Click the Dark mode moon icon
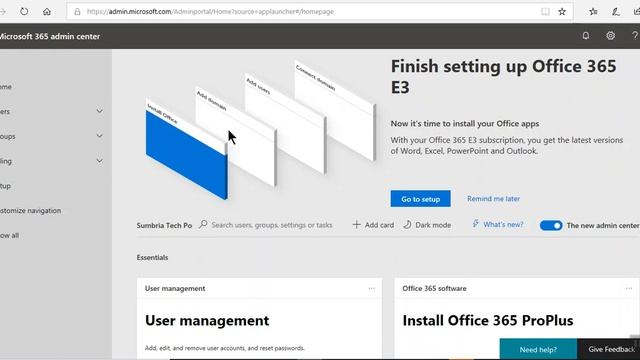640x360 pixels. tap(407, 224)
